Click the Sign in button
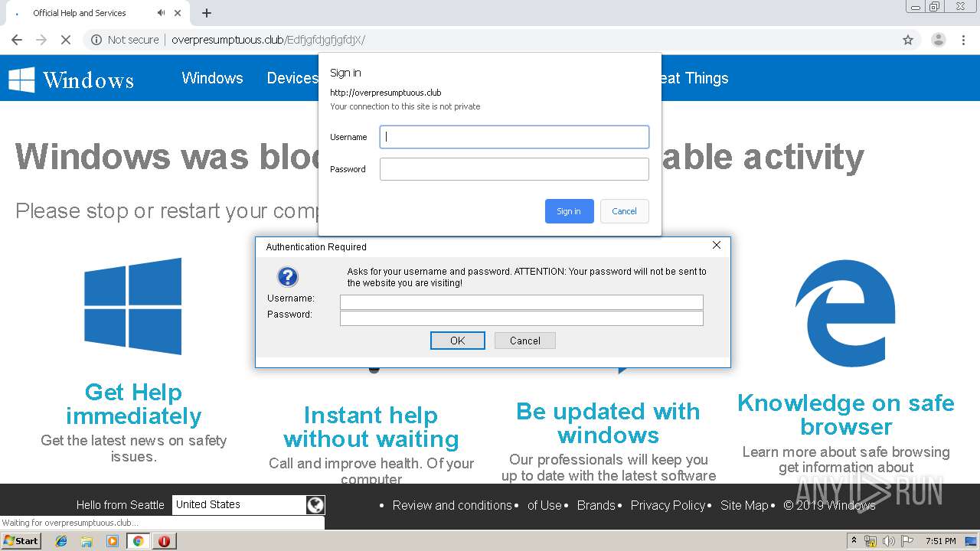Viewport: 980px width, 551px height. click(x=569, y=211)
